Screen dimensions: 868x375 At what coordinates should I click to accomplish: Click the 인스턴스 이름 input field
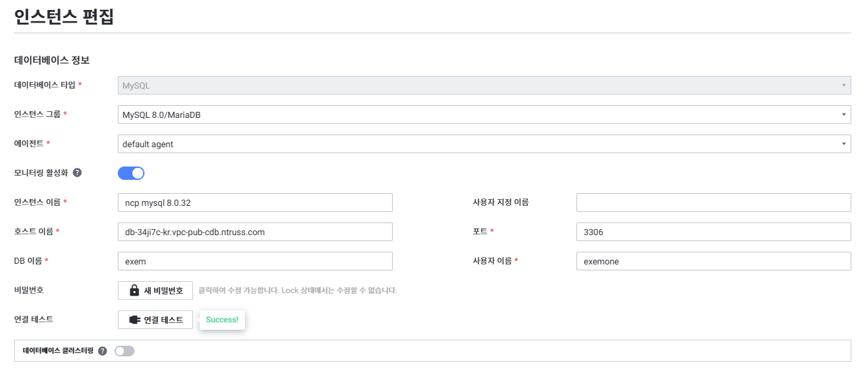(x=255, y=202)
